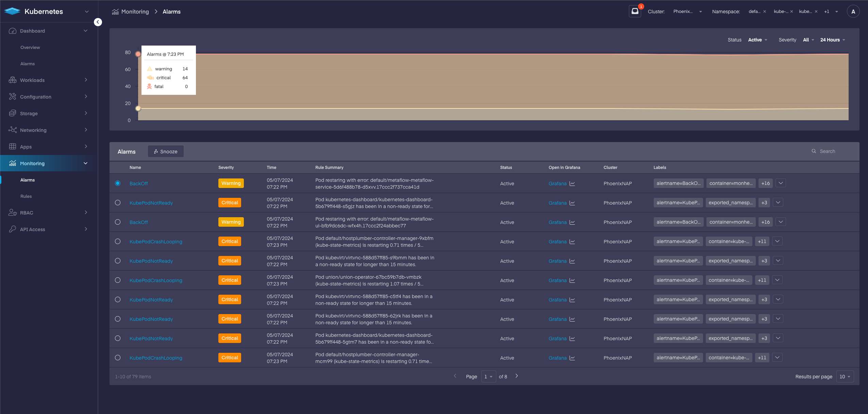868x414 pixels.
Task: Collapse sidebar with the arrow button
Action: coord(98,22)
